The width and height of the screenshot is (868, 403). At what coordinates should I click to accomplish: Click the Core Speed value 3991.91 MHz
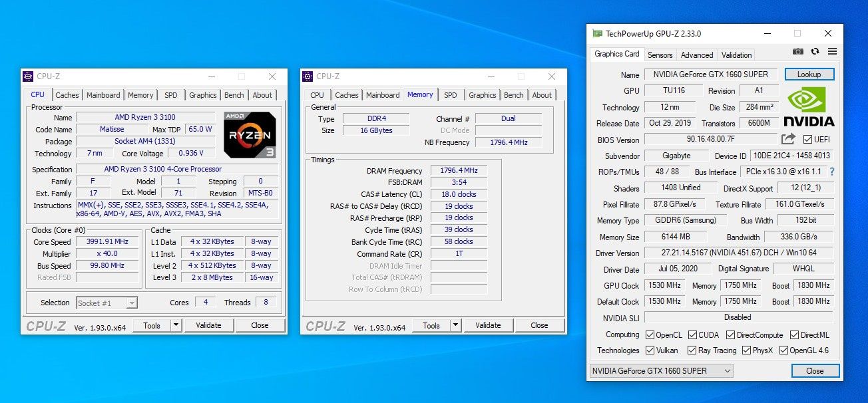(107, 242)
